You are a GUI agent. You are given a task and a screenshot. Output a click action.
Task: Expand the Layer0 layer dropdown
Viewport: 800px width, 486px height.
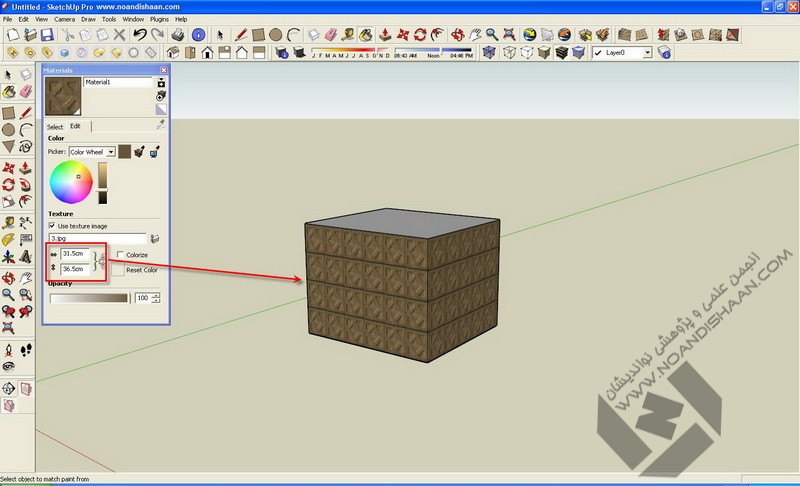click(647, 52)
